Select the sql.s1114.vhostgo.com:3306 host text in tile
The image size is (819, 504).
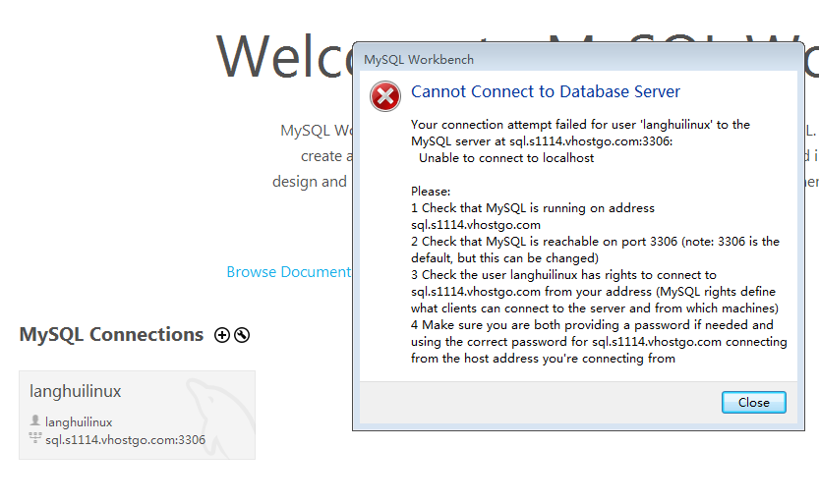click(125, 440)
